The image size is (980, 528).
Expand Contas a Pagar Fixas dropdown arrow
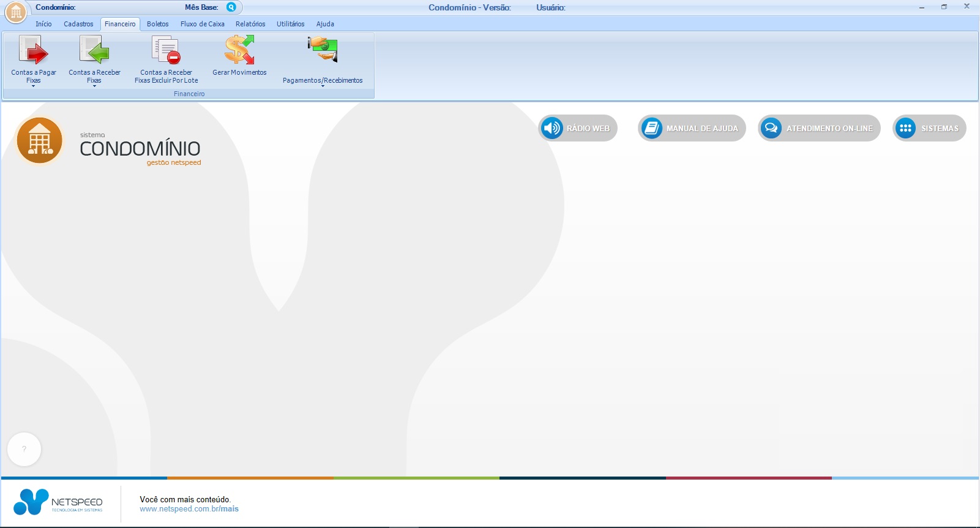coord(33,86)
